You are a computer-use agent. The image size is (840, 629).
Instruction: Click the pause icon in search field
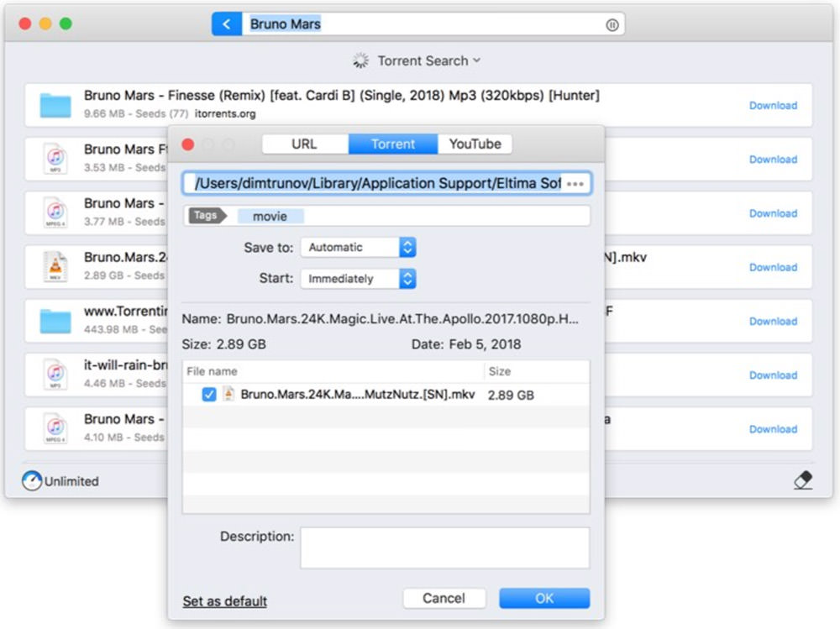[612, 24]
